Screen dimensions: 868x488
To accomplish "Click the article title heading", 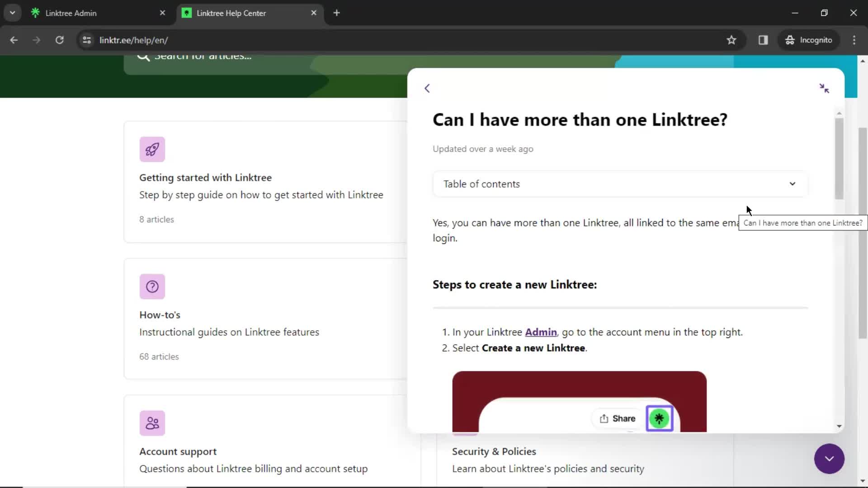I will click(580, 120).
